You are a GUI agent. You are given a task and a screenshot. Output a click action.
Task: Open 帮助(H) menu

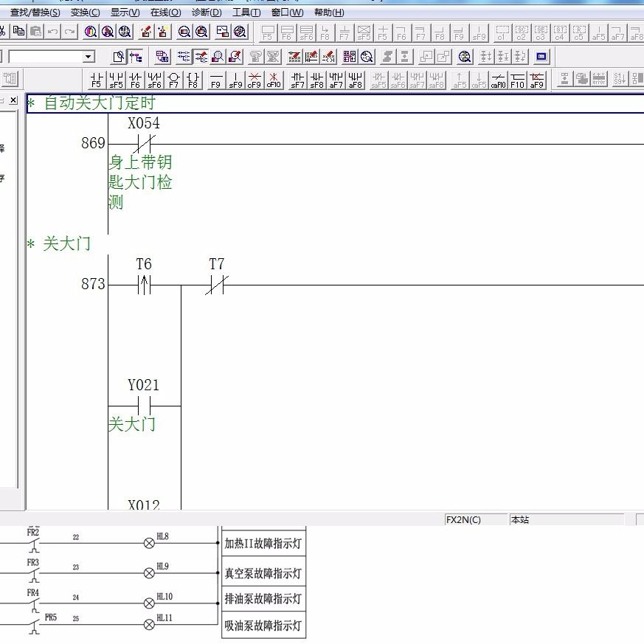(x=329, y=13)
